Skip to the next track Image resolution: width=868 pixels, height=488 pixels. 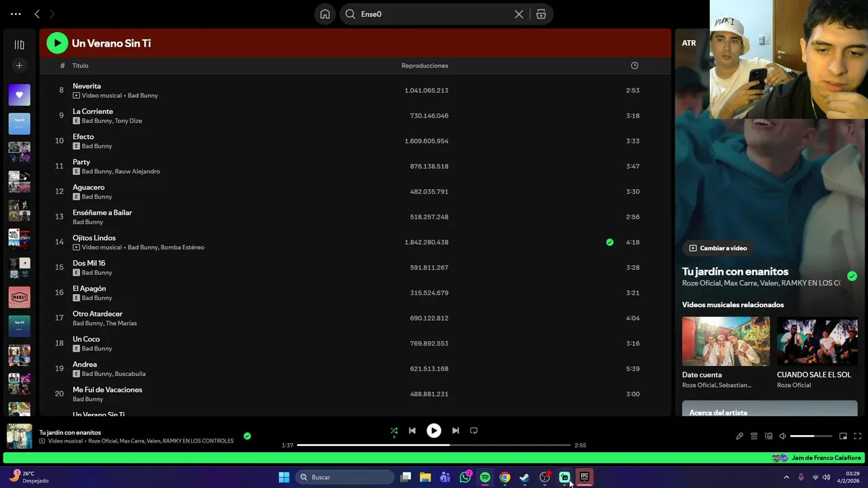(x=456, y=430)
